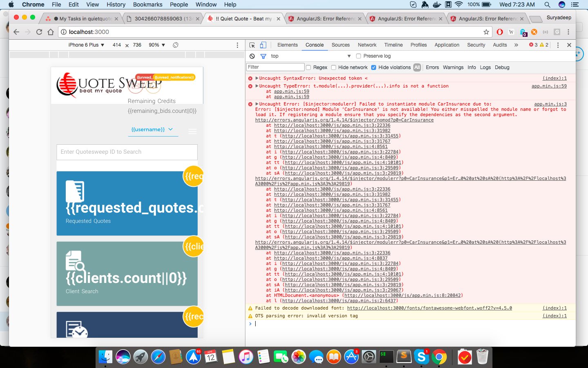
Task: Open the app.min.js:59 source link
Action: [549, 86]
